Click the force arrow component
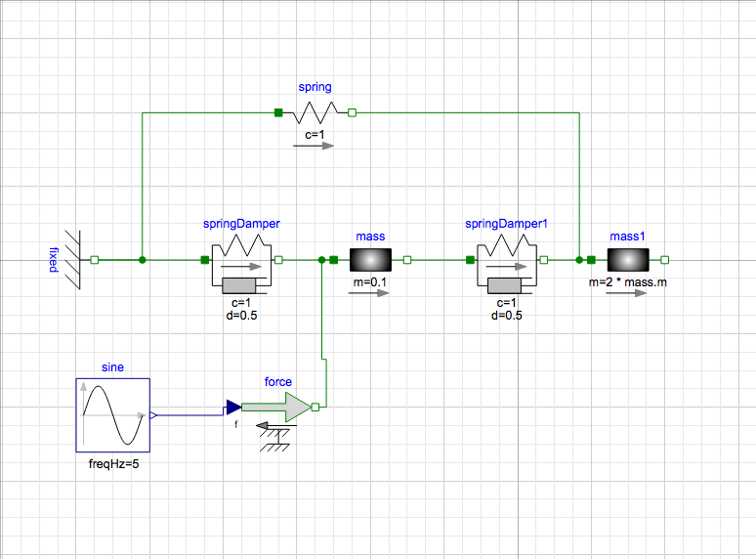The image size is (756, 559). (x=276, y=408)
